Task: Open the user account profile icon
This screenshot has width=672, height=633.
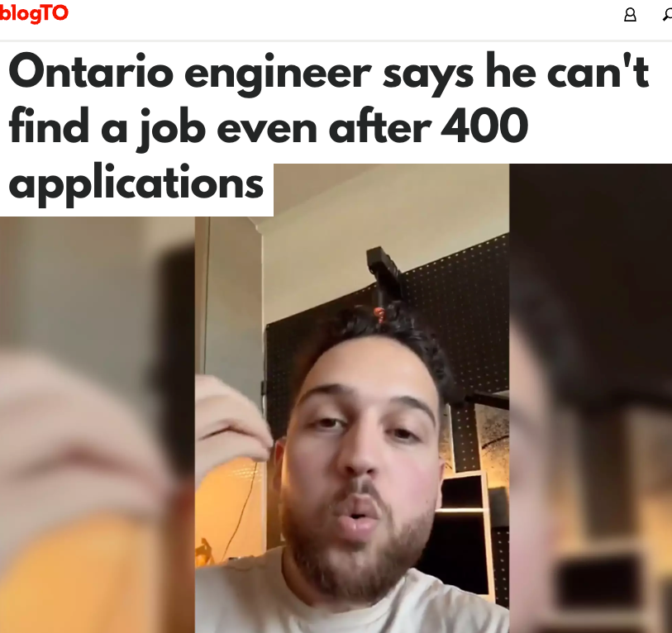Action: [630, 15]
